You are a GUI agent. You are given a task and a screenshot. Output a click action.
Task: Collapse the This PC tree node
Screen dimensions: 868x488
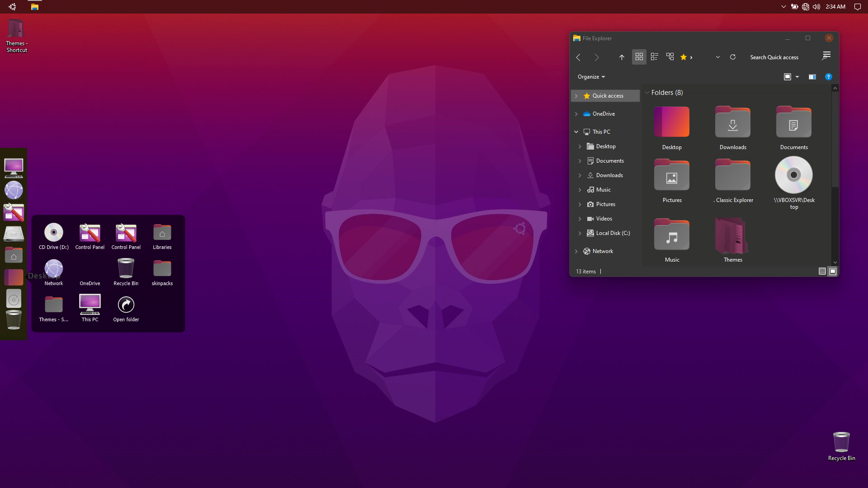tap(576, 132)
